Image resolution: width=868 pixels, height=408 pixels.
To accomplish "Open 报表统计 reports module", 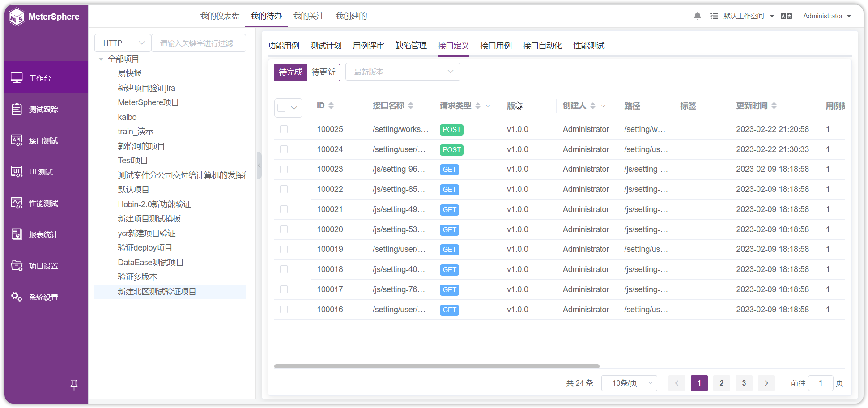I will [44, 234].
